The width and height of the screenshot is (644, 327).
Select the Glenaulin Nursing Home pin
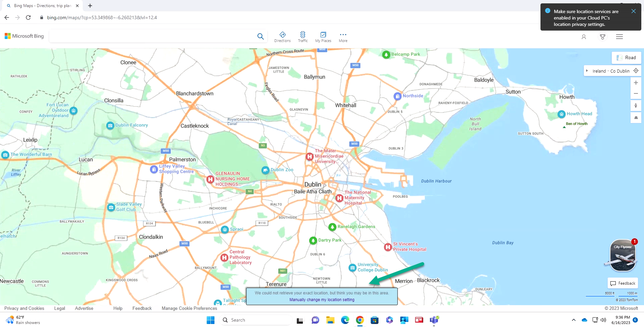click(x=210, y=179)
